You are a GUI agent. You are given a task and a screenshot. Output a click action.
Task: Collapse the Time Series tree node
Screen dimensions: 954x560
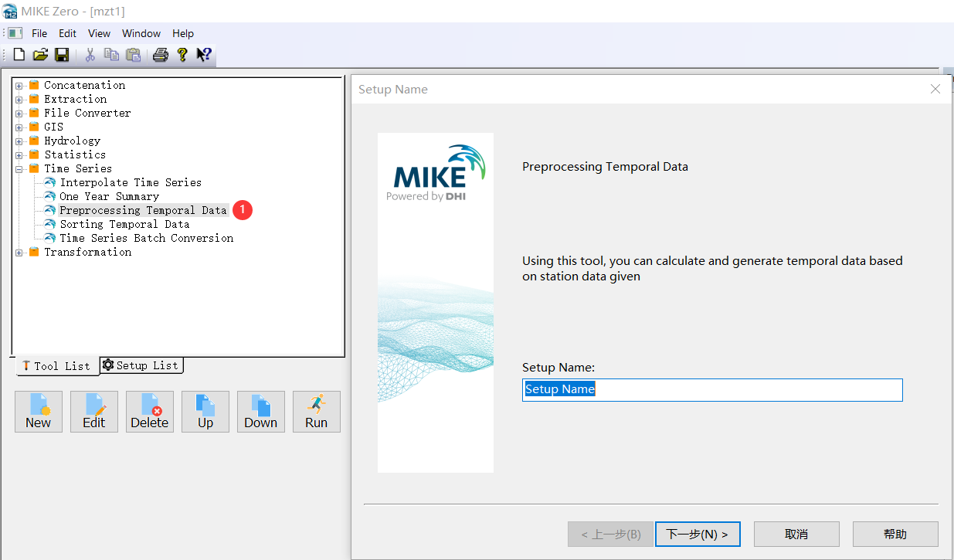tap(18, 168)
